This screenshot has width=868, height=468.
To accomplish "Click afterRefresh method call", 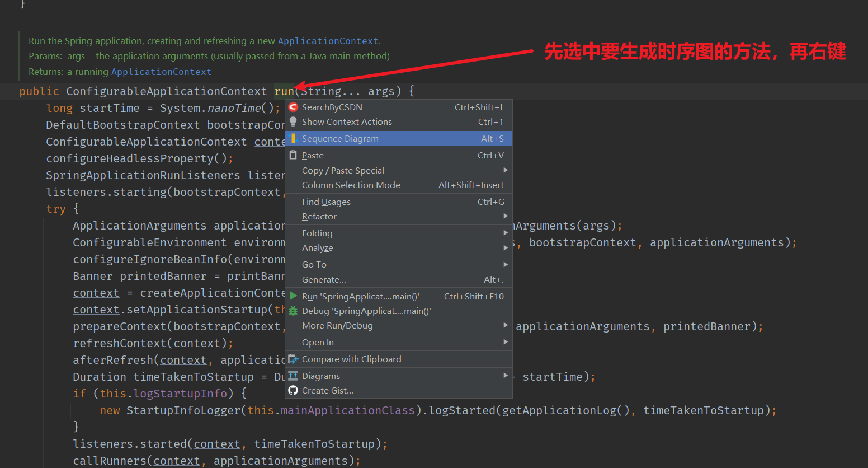I will (x=113, y=360).
